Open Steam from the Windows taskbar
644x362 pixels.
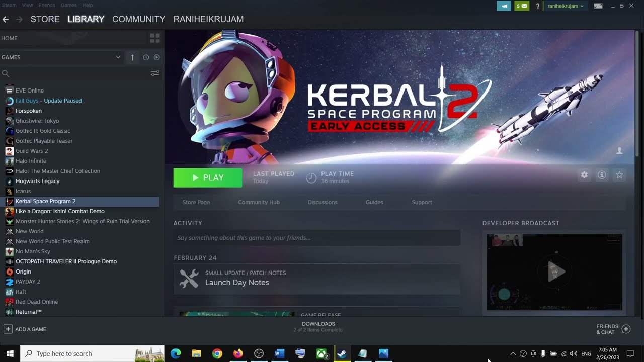(342, 353)
